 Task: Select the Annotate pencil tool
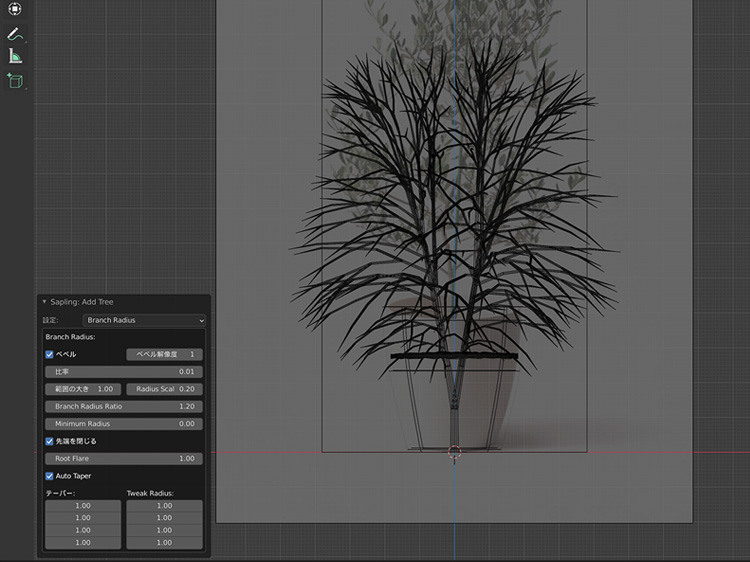[x=14, y=34]
